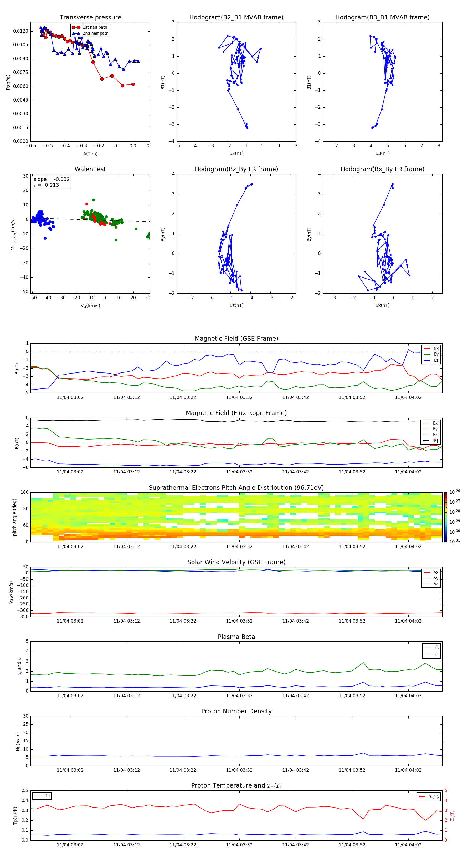This screenshot has height=868, width=473.
Task: Click the "Hodogram(B2_B1 MVAB frame)" title
Action: [236, 18]
